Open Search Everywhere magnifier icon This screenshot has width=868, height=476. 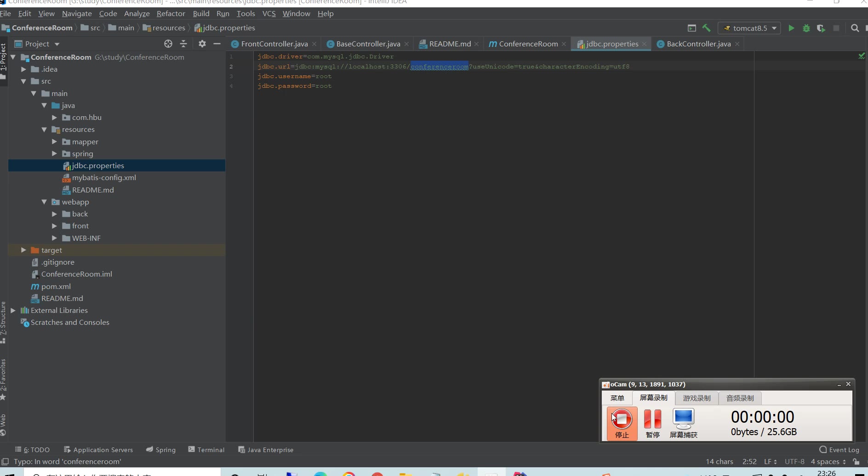855,28
